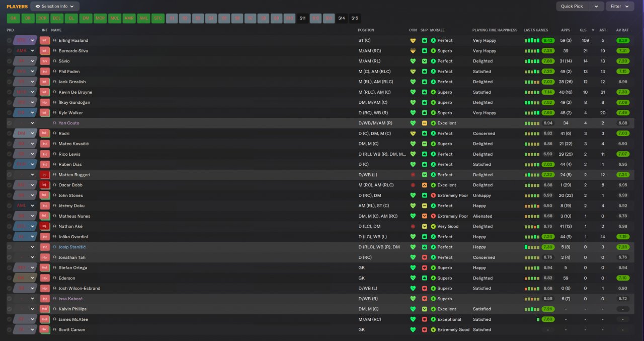Click Kevin De Bruyne's sharpness icon
644x341 pixels.
point(425,92)
